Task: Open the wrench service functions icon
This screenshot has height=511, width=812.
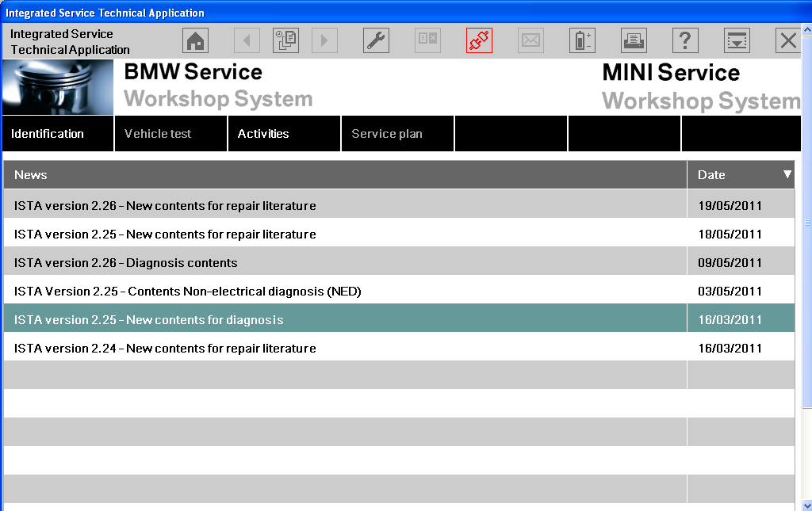Action: click(x=376, y=40)
